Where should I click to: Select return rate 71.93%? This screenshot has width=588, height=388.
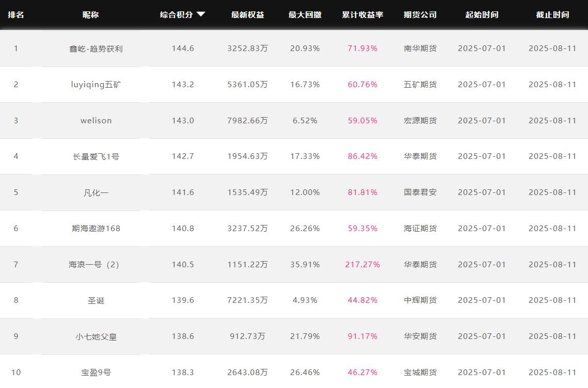click(362, 48)
